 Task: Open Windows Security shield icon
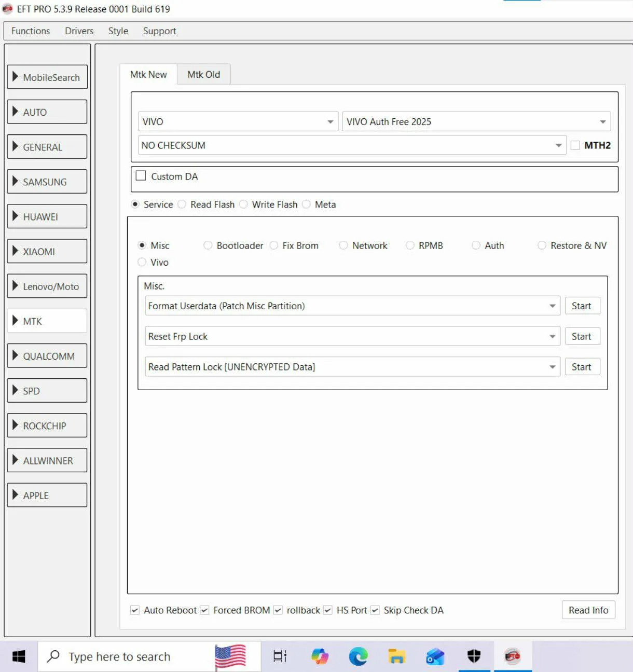474,656
